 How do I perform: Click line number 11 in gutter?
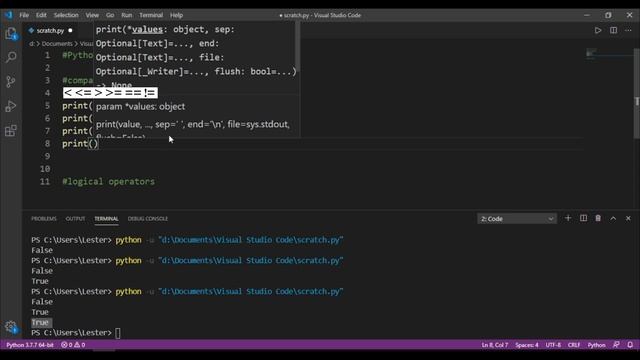coord(45,182)
